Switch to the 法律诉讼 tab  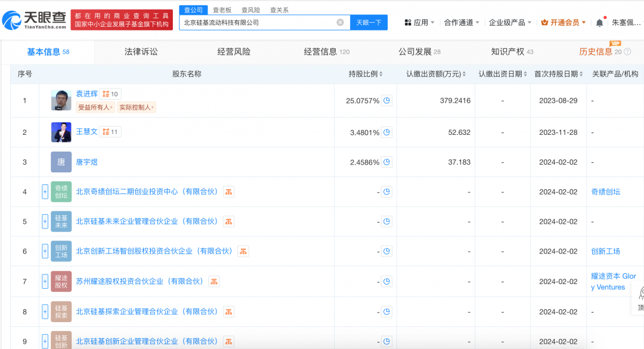click(x=141, y=52)
